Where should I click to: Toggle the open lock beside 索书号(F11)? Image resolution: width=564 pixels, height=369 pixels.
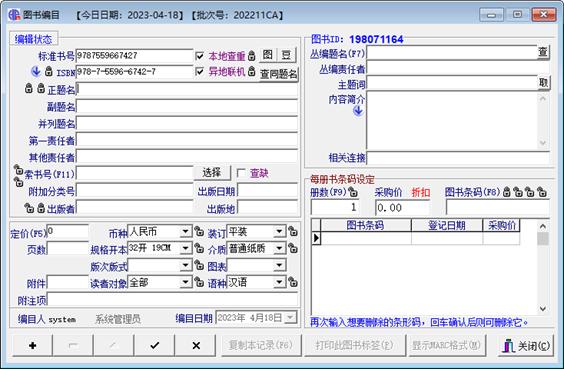[x=18, y=169]
